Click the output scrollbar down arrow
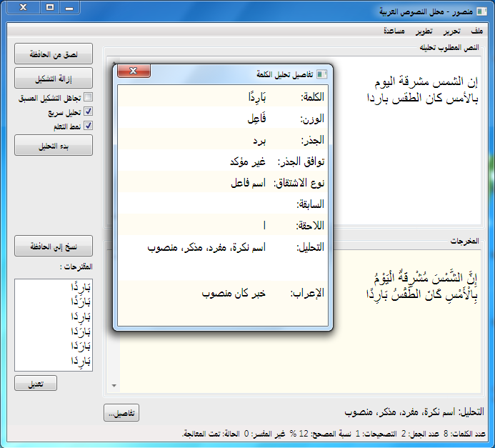 tap(114, 386)
